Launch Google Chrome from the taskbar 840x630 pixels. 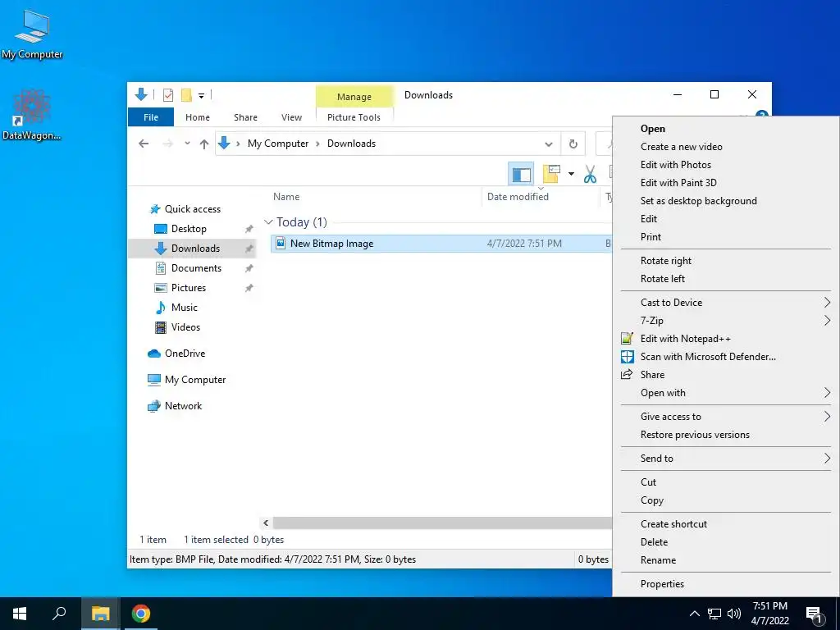[x=141, y=614]
